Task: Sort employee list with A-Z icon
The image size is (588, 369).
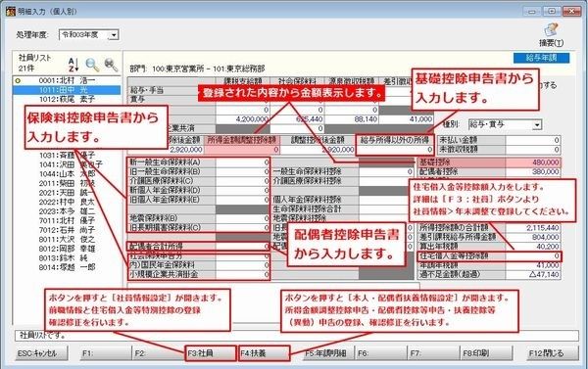Action: click(x=73, y=65)
